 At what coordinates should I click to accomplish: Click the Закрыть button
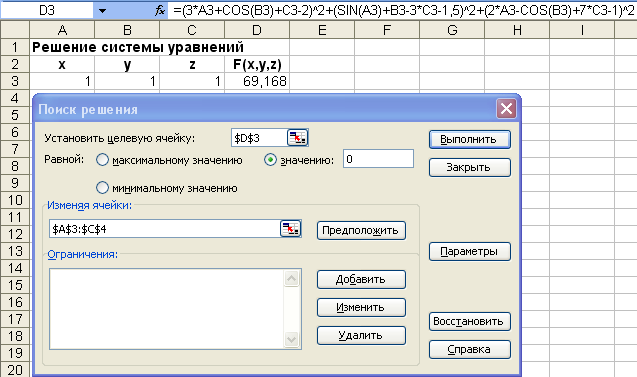pos(470,167)
